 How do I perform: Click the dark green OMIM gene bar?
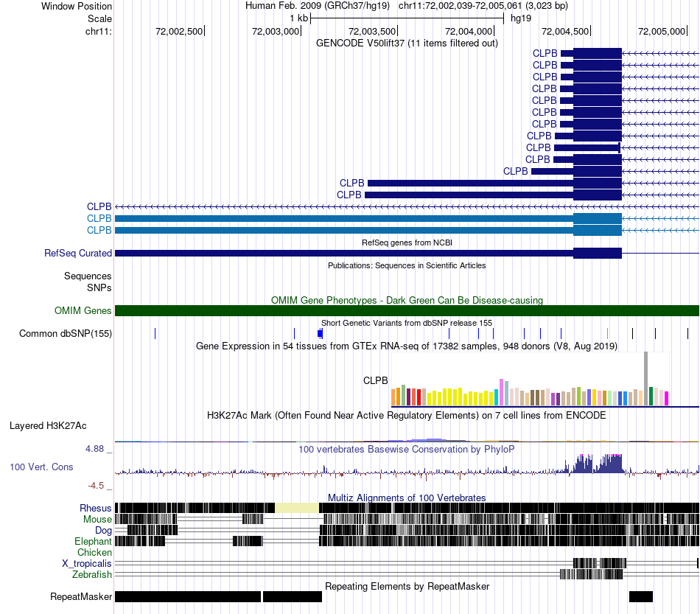coord(407,310)
